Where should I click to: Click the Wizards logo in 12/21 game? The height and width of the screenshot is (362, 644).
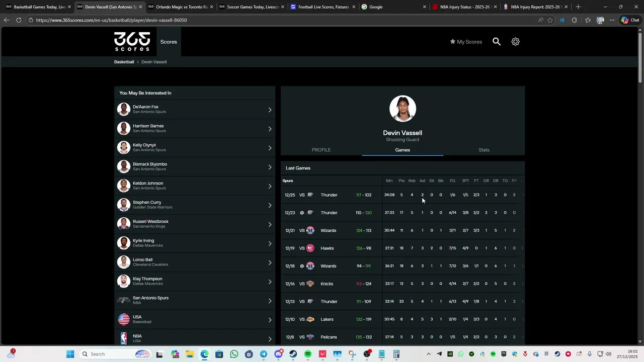310,230
